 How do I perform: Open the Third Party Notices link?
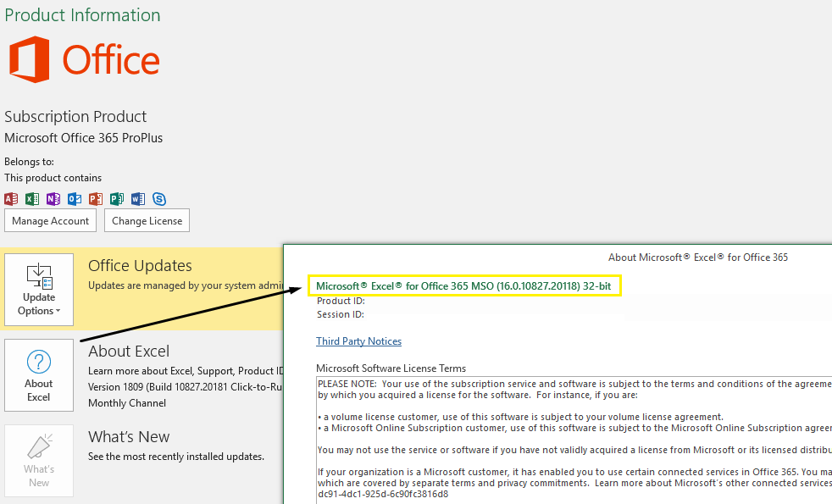tap(358, 341)
